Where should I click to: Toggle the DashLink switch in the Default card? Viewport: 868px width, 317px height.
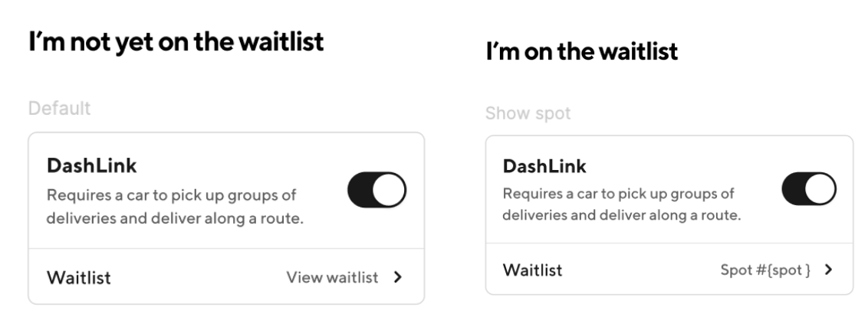pos(376,191)
